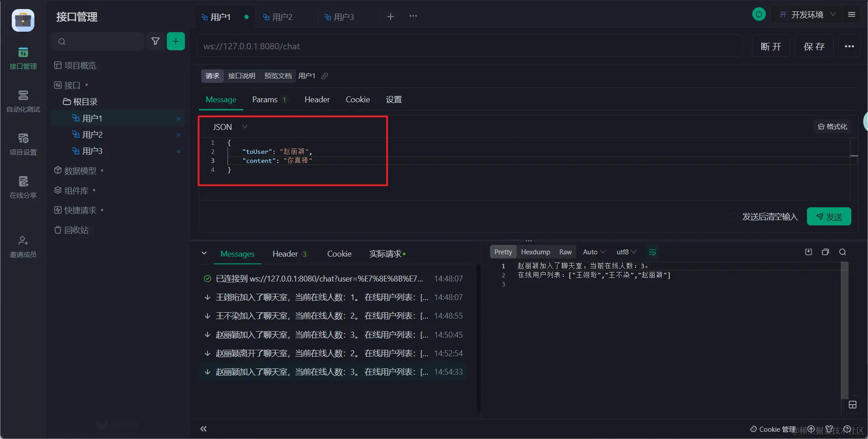
Task: Open 项目概览 overview
Action: tap(75, 66)
